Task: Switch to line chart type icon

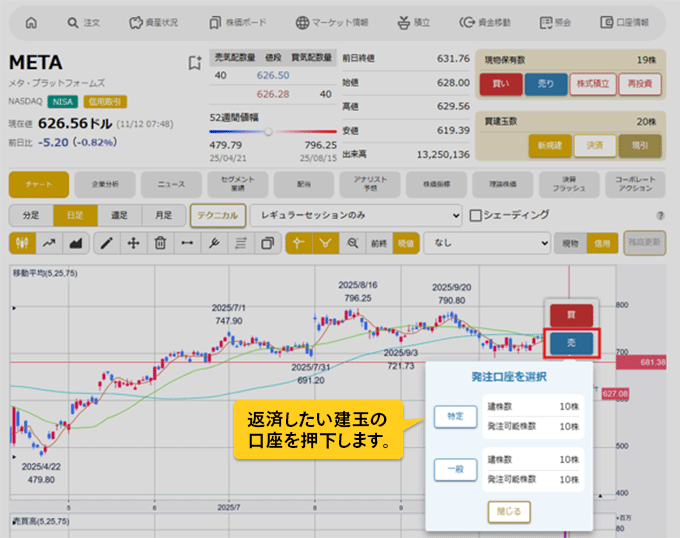Action: 48,242
